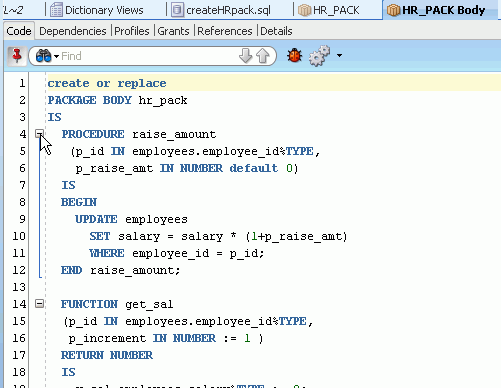
Task: Click 'FUNCTION' keyword on line 14
Action: pos(89,304)
